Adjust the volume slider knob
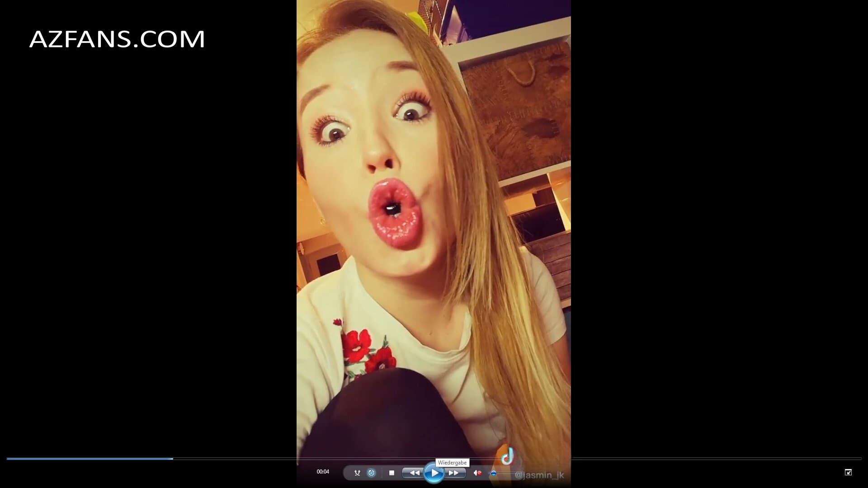 tap(493, 473)
